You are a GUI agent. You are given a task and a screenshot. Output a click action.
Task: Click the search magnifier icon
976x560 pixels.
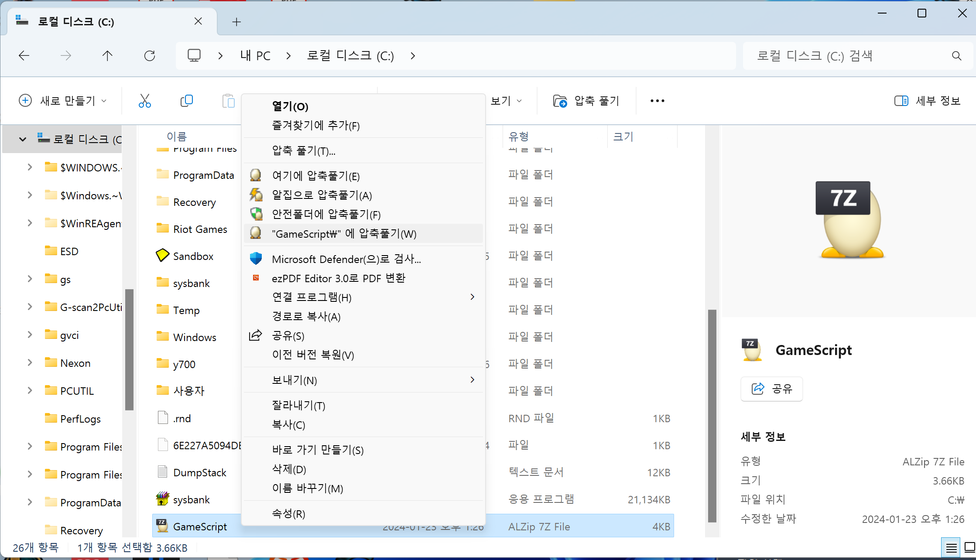point(956,56)
